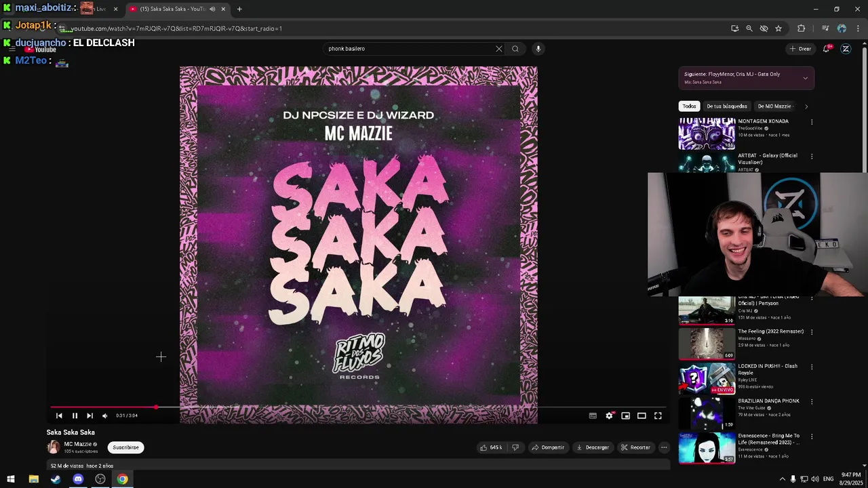Screen dimensions: 868x488
Task: Bookmark this page with the star
Action: pyautogui.click(x=778, y=28)
